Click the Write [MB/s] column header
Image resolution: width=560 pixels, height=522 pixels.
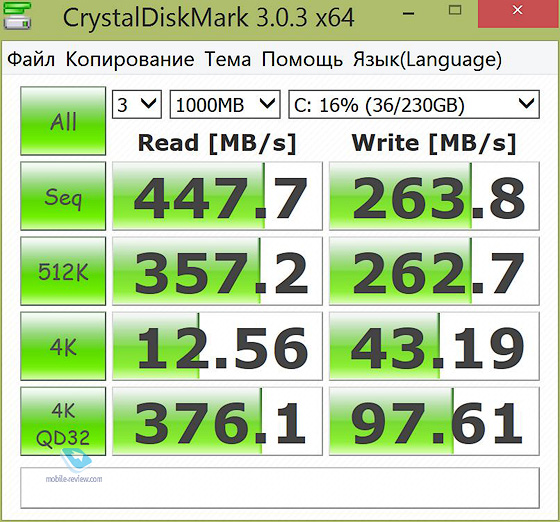(x=434, y=143)
